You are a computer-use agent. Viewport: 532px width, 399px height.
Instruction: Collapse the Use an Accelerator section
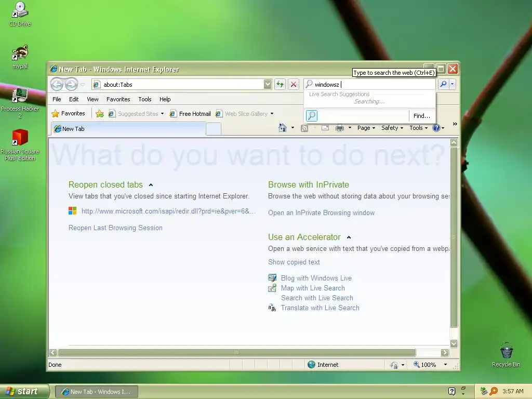349,237
